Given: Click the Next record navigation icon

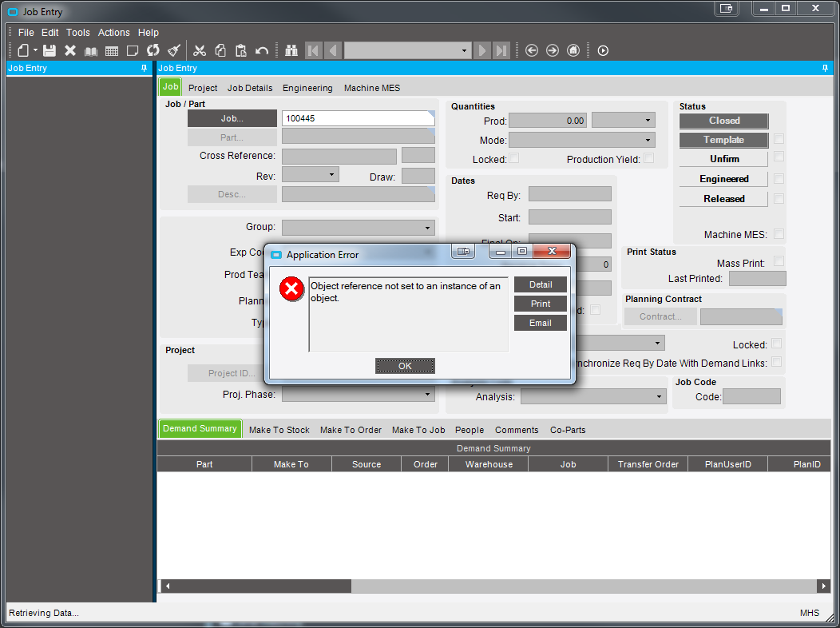Looking at the screenshot, I should [482, 50].
